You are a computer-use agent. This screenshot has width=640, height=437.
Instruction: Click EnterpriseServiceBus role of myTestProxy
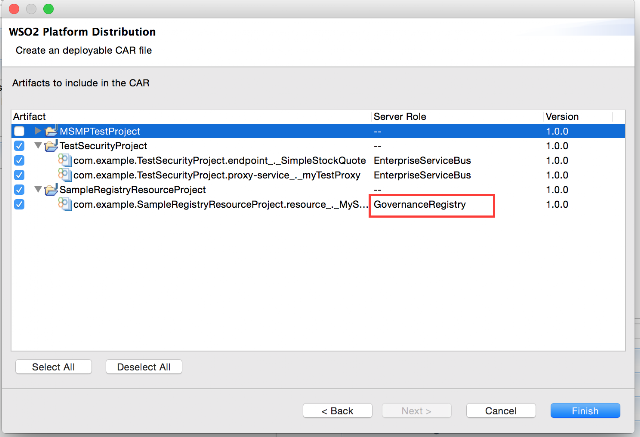tap(422, 175)
